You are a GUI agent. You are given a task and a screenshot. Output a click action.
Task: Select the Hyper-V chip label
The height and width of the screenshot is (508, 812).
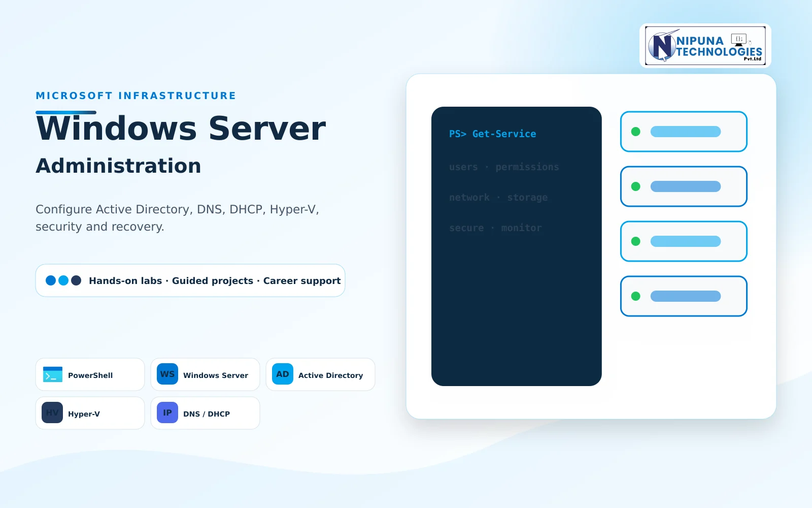[x=84, y=414]
